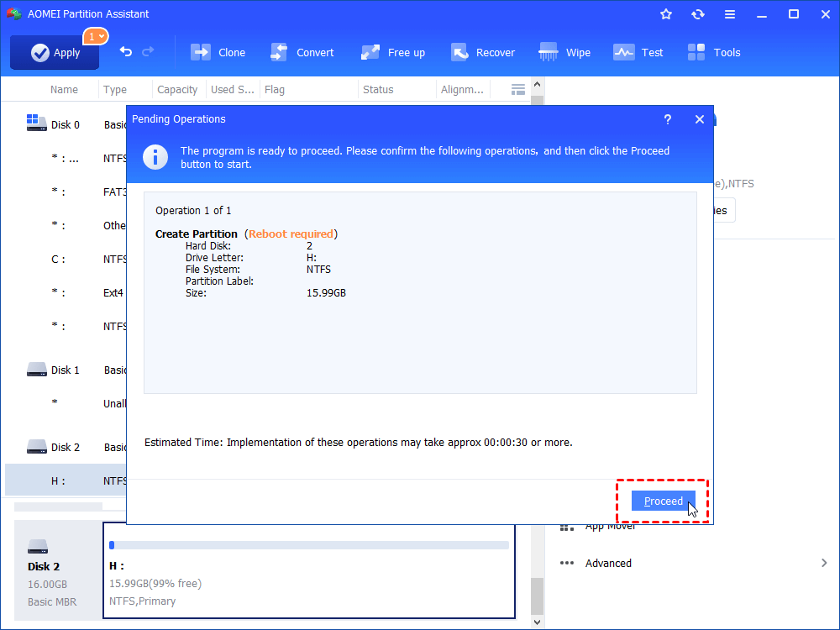Image resolution: width=840 pixels, height=630 pixels.
Task: Click the Used Space column header
Action: (232, 90)
